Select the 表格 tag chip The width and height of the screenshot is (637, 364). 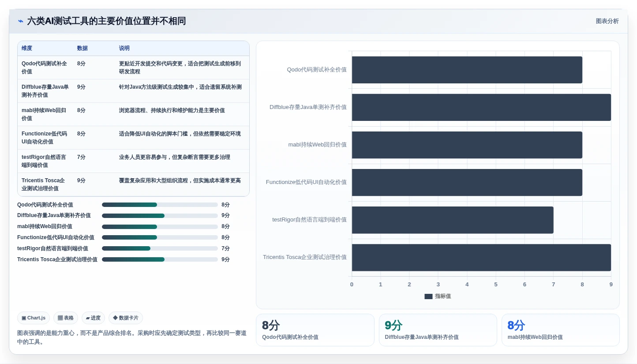click(x=66, y=318)
